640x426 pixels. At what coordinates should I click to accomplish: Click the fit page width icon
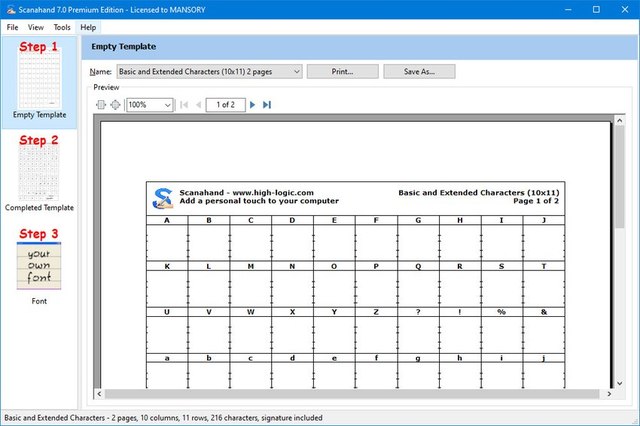tap(100, 104)
